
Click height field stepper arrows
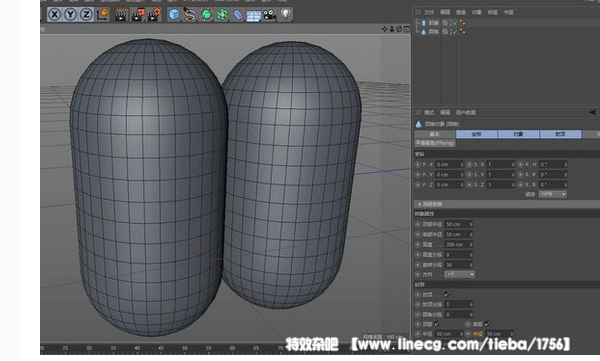point(471,245)
